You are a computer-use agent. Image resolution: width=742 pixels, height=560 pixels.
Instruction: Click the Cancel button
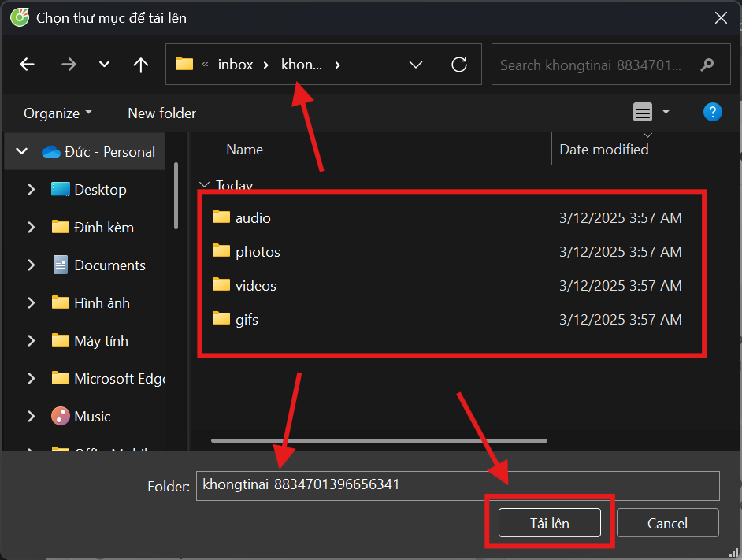tap(667, 523)
